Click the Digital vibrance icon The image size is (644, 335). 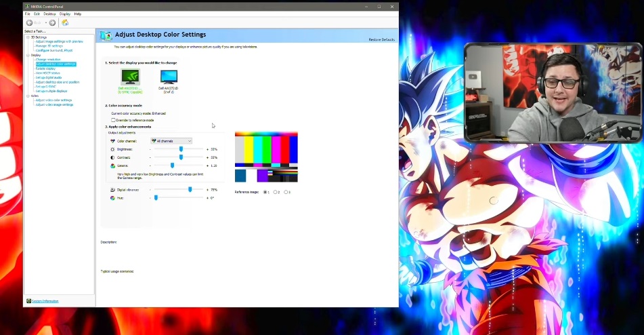(x=112, y=190)
